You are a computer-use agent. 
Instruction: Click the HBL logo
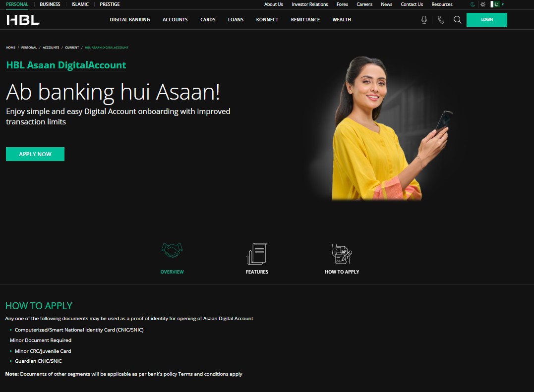pyautogui.click(x=23, y=20)
